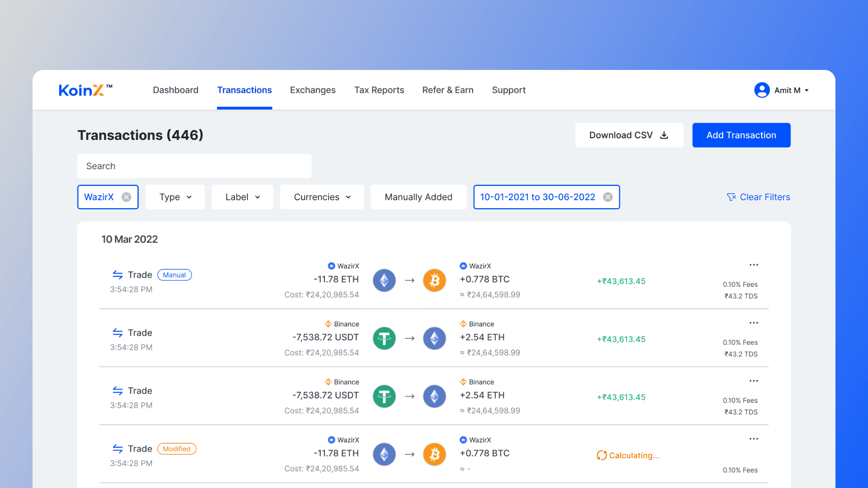Click ETH coin icon in the Modified trade row
This screenshot has height=488, width=868.
pos(384,454)
